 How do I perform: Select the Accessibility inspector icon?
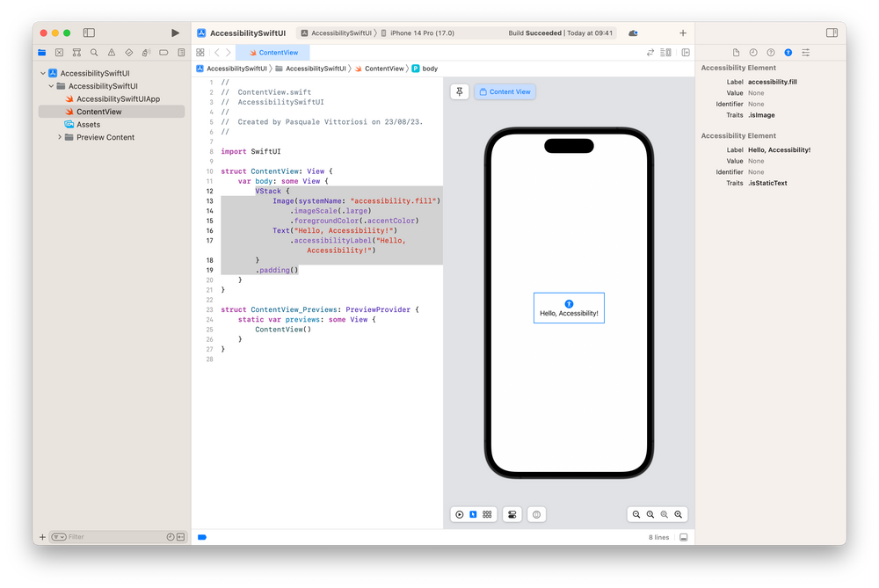[788, 52]
